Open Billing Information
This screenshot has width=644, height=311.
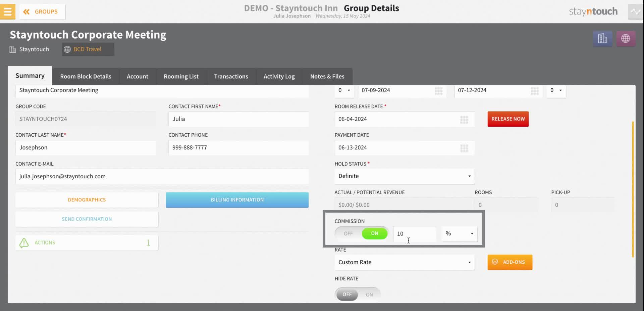pos(237,200)
